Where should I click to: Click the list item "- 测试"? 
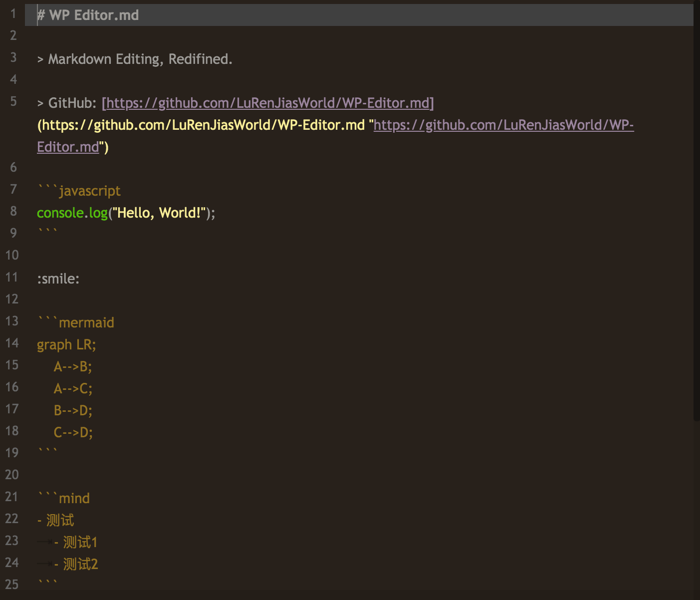(x=55, y=521)
